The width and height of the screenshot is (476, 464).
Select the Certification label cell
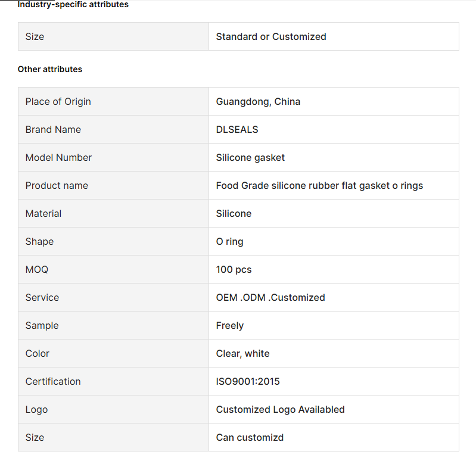point(113,381)
